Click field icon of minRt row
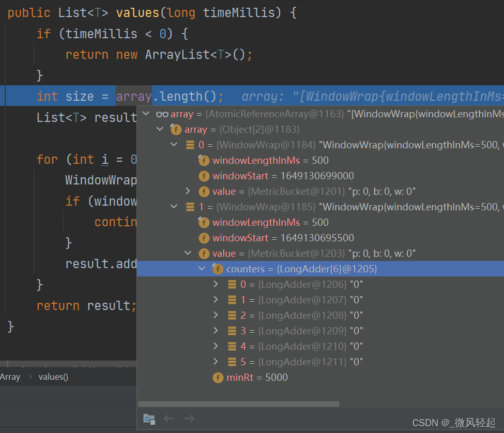The image size is (504, 433). coord(218,377)
